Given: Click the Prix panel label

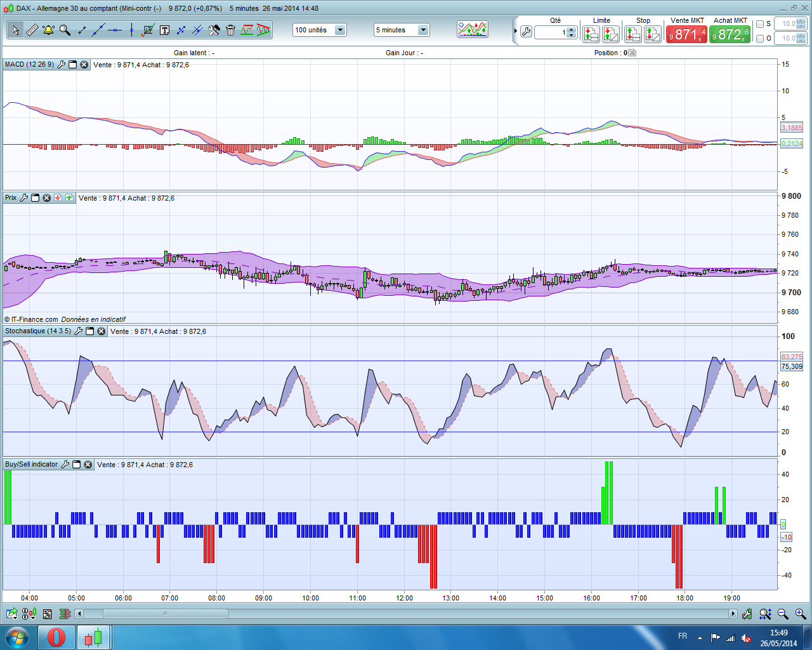Looking at the screenshot, I should [x=11, y=198].
